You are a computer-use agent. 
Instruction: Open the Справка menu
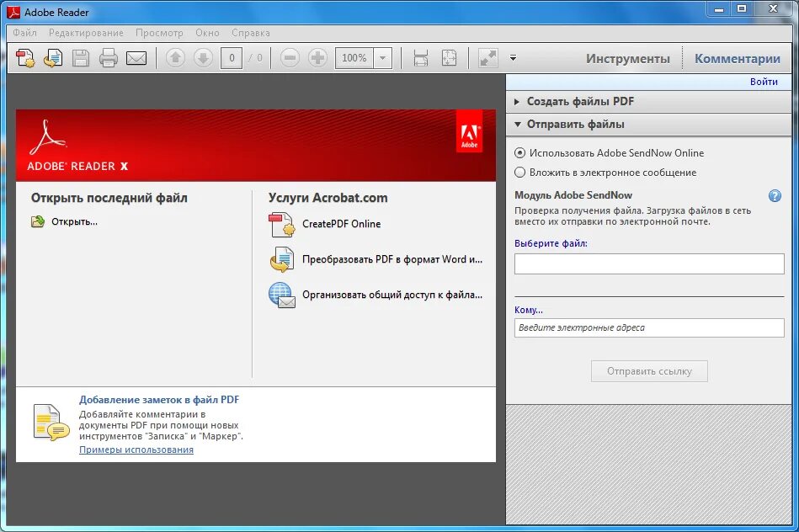[251, 33]
